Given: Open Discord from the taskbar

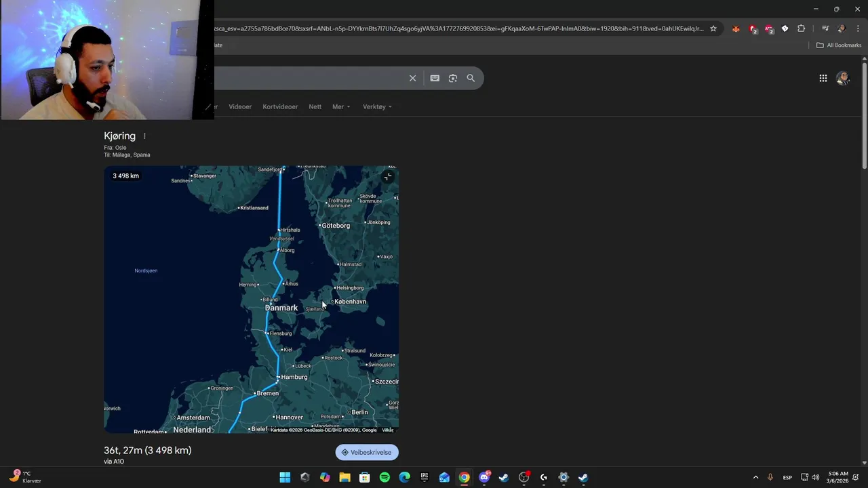Looking at the screenshot, I should coord(484,477).
